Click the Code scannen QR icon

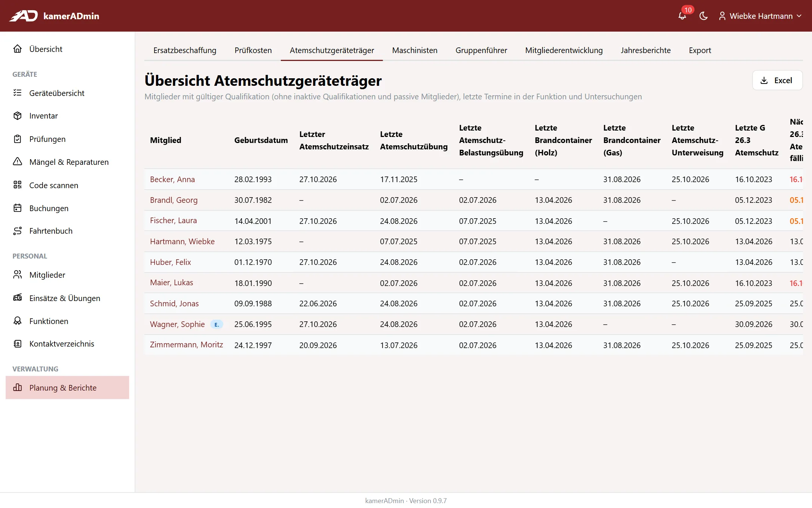click(18, 185)
